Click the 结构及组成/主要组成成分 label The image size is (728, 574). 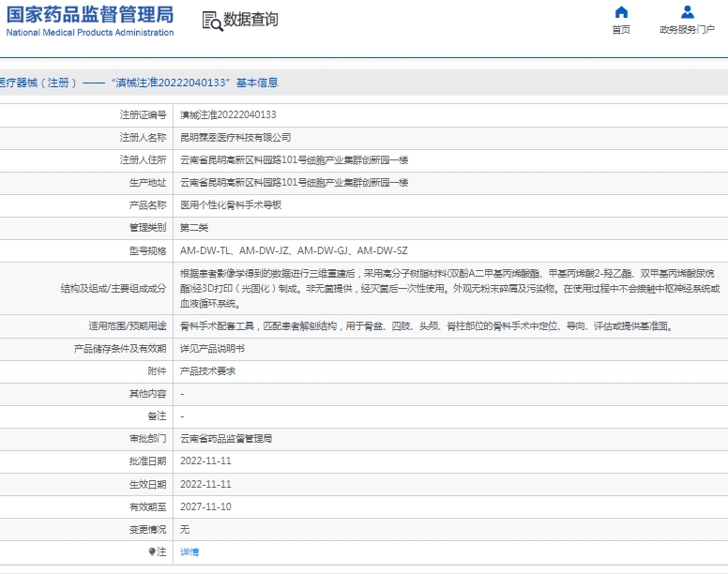pos(114,289)
